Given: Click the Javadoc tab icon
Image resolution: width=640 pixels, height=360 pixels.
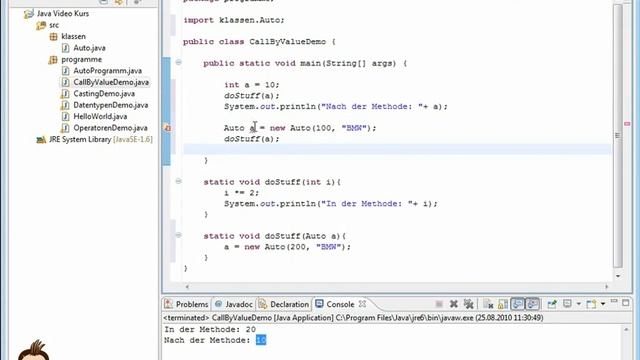Looking at the screenshot, I should click(218, 304).
